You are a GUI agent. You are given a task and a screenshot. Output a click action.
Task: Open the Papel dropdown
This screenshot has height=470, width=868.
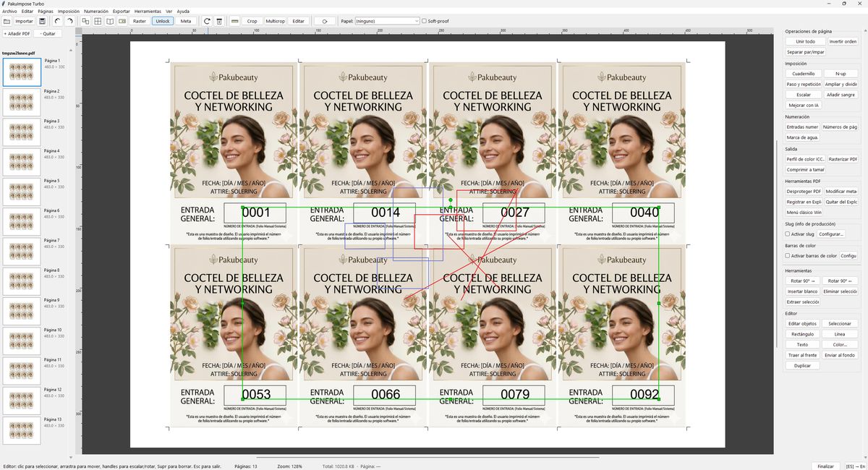(x=388, y=21)
